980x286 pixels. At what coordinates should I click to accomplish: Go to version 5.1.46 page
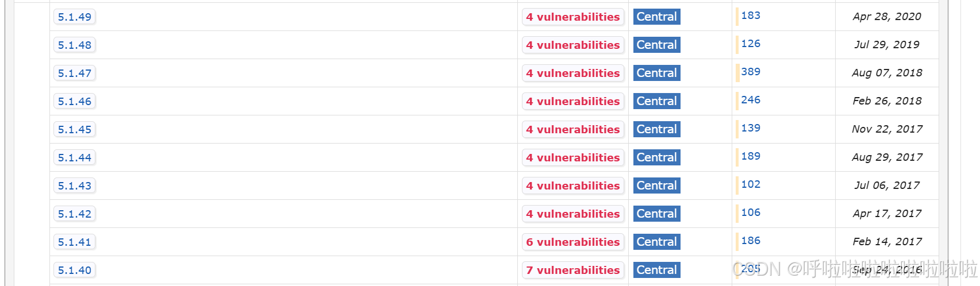tap(75, 101)
